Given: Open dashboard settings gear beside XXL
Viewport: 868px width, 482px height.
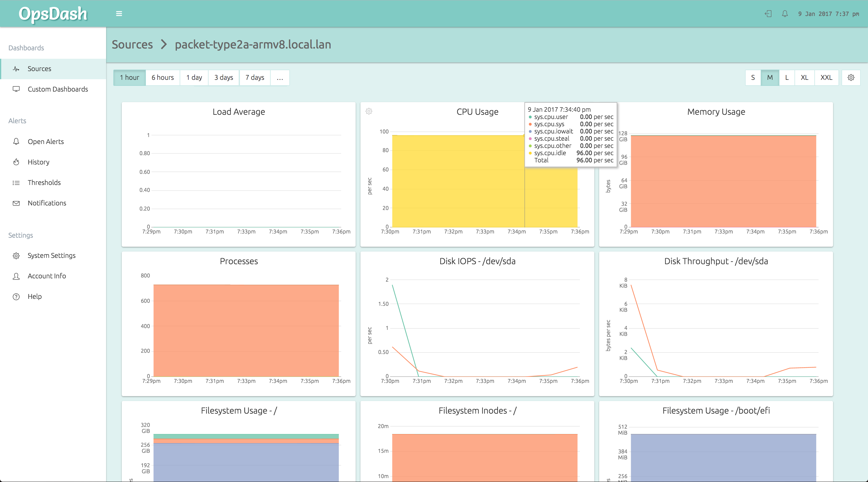Looking at the screenshot, I should pyautogui.click(x=851, y=77).
